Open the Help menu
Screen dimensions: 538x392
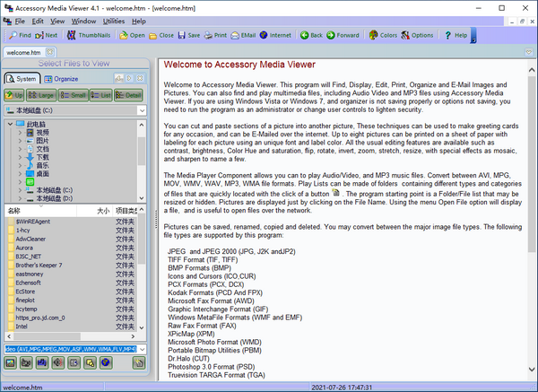tap(139, 22)
